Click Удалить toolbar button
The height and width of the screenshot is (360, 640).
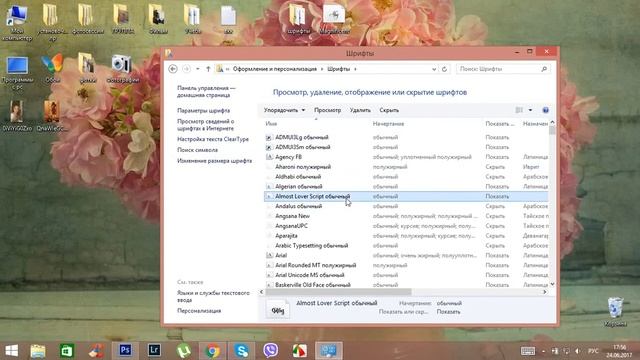click(x=360, y=110)
